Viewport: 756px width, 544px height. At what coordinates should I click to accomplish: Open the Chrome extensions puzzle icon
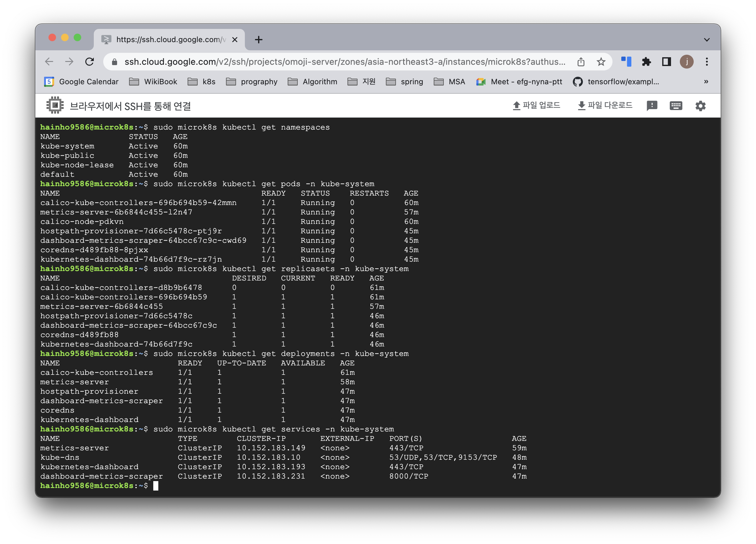[646, 62]
